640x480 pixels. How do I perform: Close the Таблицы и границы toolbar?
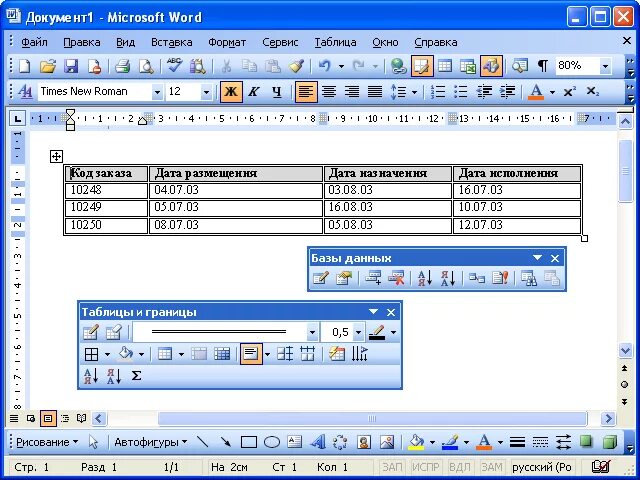coord(391,312)
